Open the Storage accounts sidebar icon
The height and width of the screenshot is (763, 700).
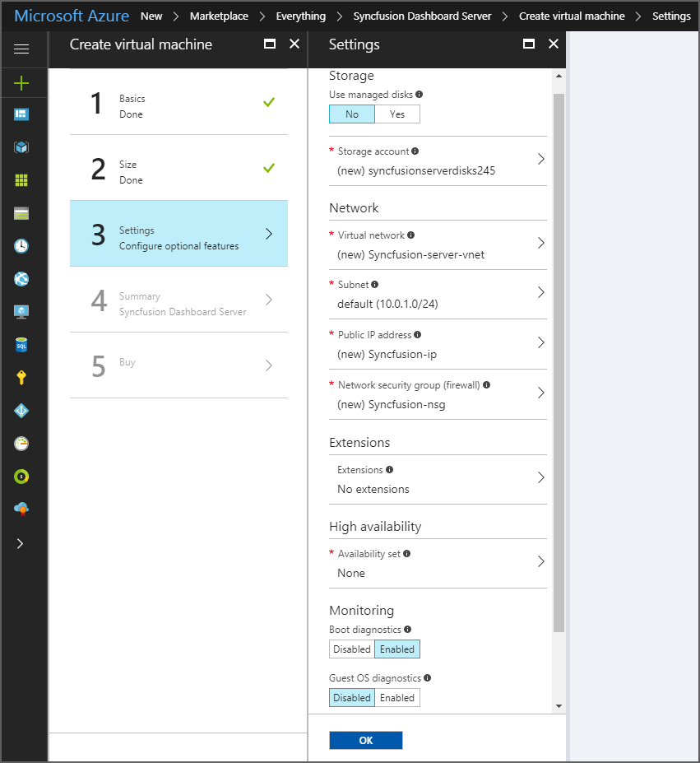click(21, 213)
